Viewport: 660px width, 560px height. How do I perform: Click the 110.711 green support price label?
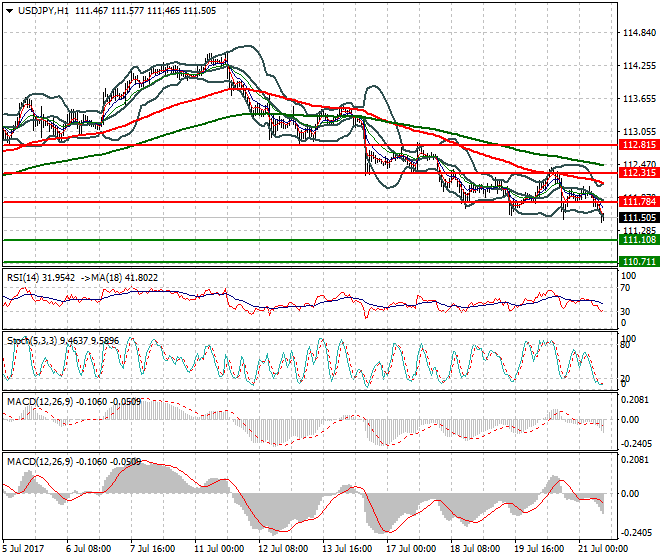point(639,261)
